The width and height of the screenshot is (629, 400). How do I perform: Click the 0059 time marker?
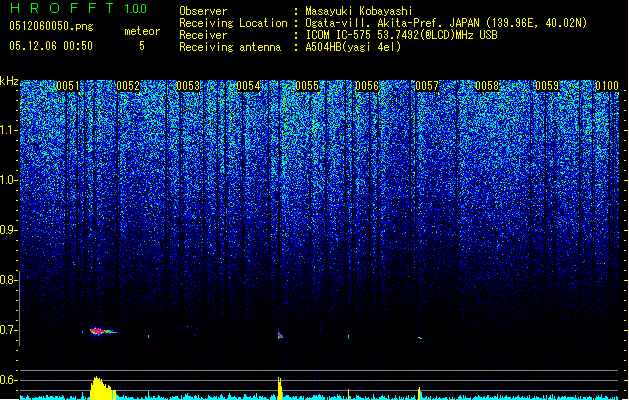(x=547, y=86)
